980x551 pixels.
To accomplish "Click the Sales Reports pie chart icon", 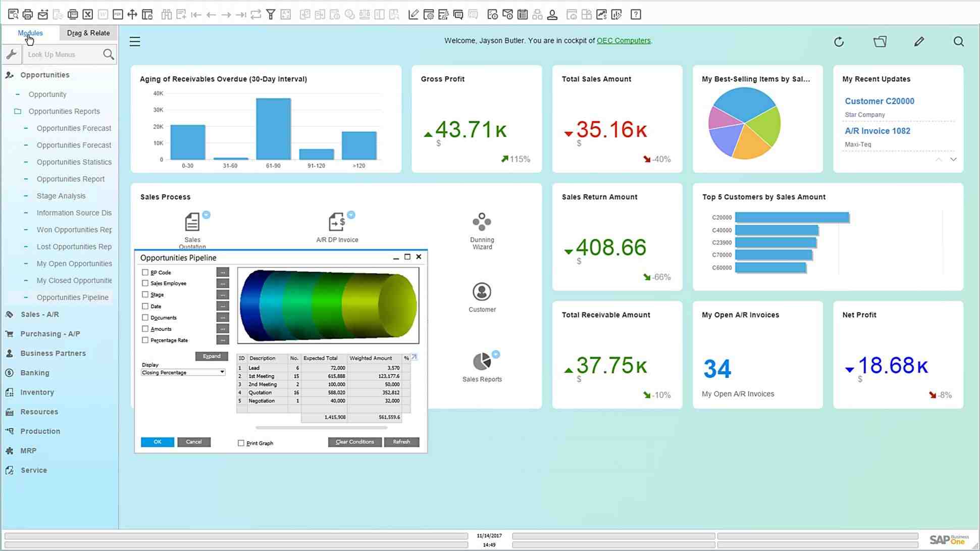I will [x=481, y=362].
